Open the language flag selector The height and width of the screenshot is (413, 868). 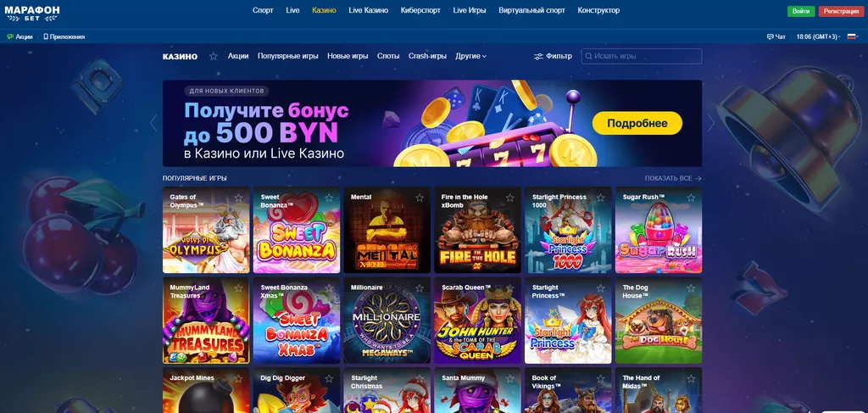click(x=853, y=37)
